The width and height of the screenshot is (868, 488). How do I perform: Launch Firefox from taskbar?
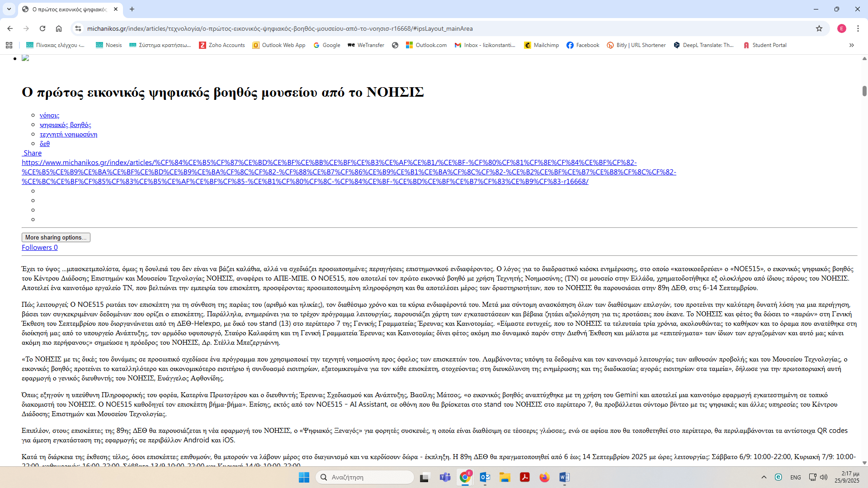(x=544, y=477)
